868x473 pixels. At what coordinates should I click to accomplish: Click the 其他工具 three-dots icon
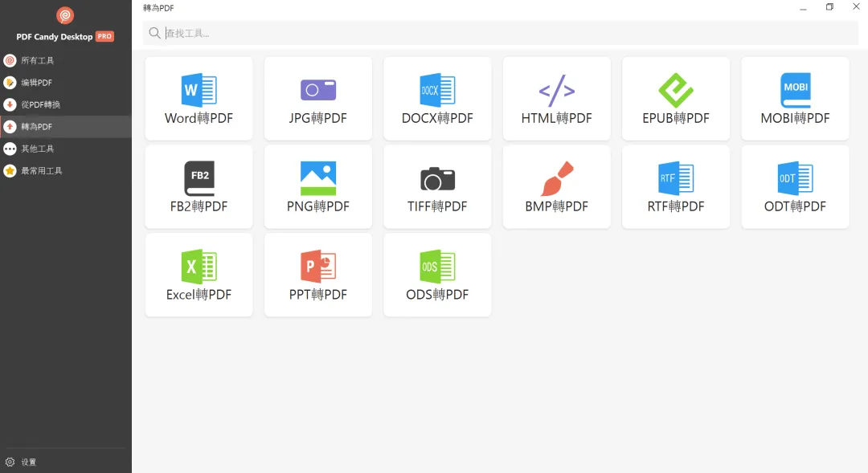pyautogui.click(x=10, y=149)
